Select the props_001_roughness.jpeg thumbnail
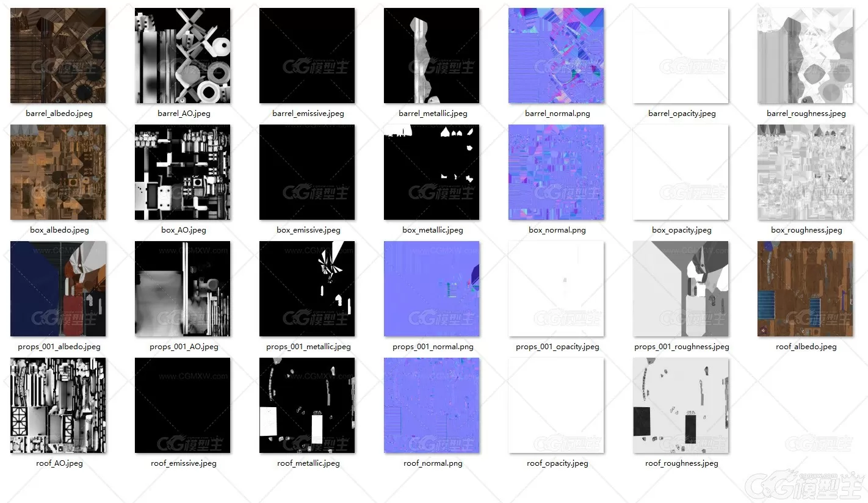This screenshot has height=503, width=868. pos(681,289)
